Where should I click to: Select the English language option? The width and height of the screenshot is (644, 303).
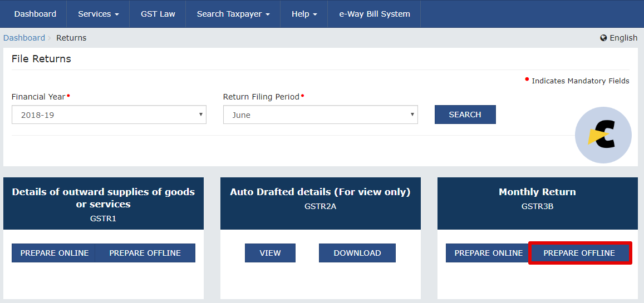point(623,38)
